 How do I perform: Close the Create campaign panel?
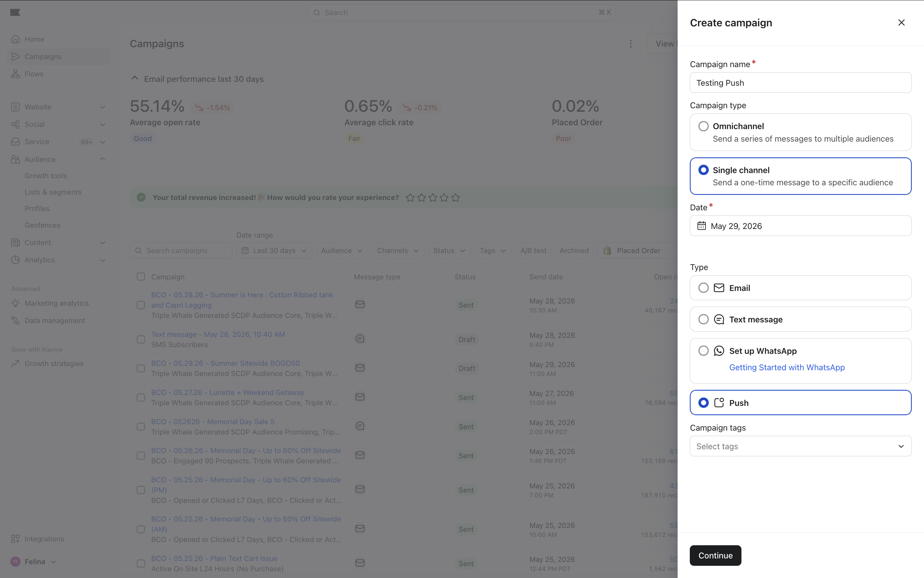[902, 22]
